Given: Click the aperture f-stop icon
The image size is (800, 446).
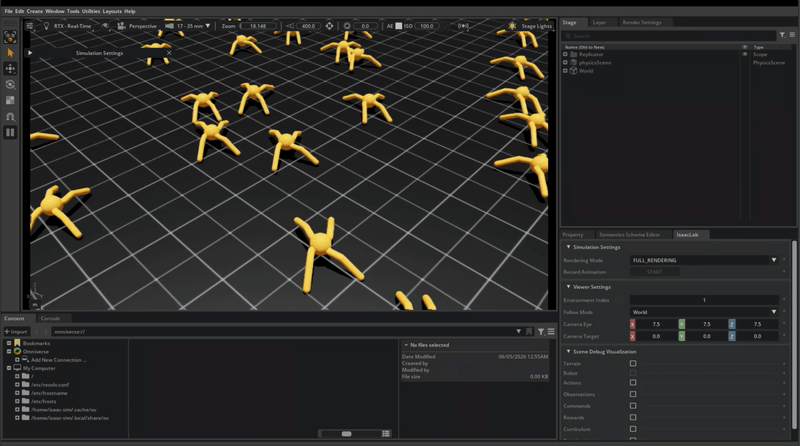Looking at the screenshot, I should click(347, 26).
